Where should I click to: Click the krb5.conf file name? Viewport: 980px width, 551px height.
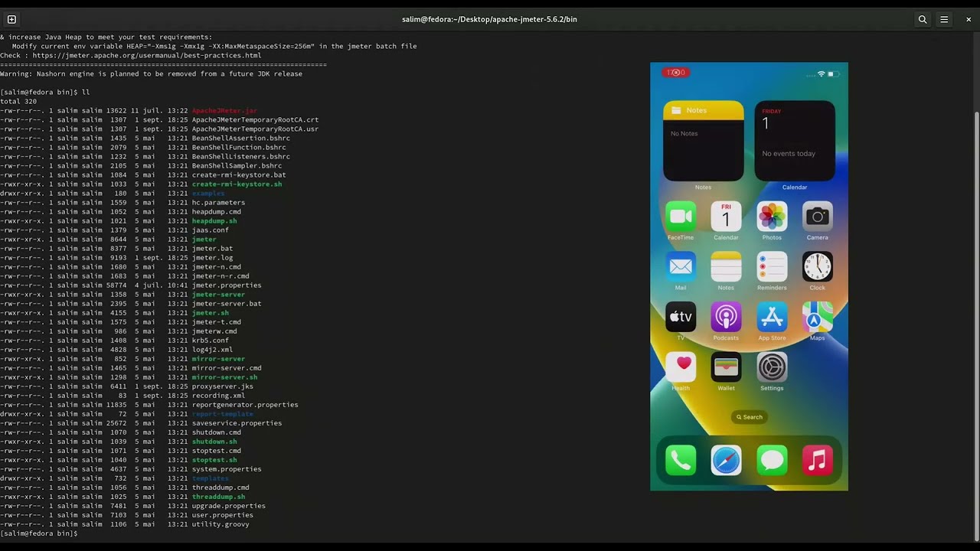(x=210, y=341)
